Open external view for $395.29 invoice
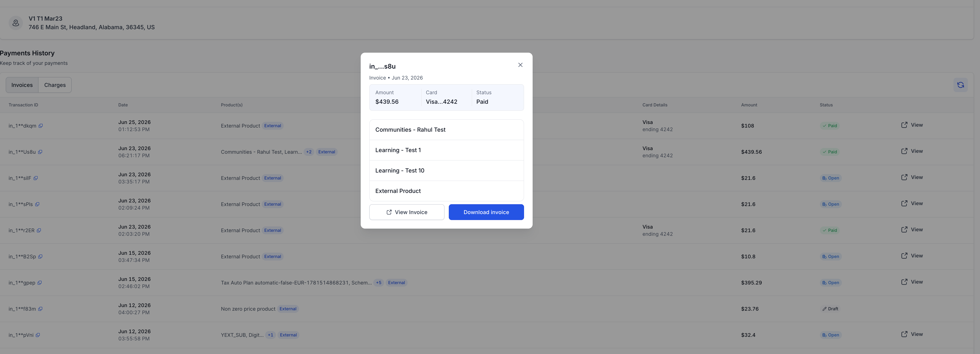 click(912, 282)
